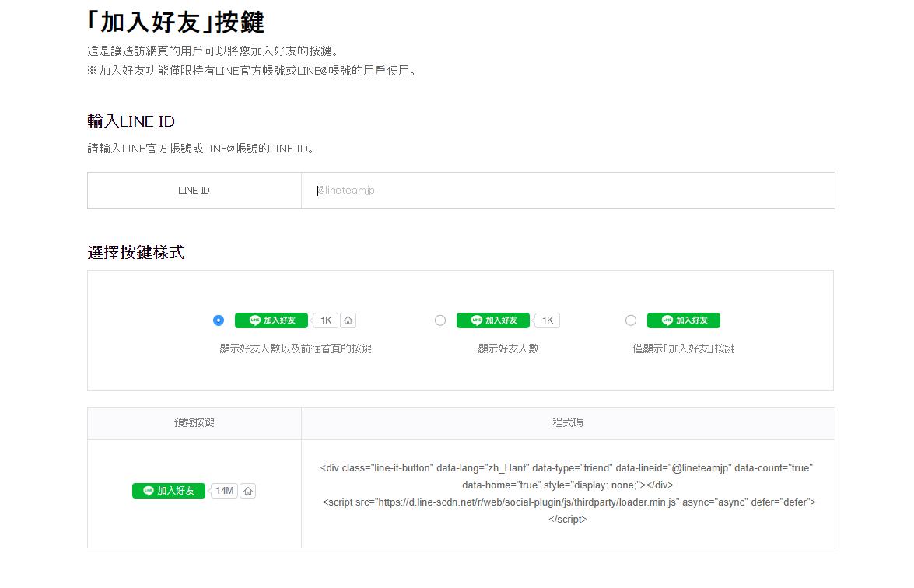Select the 顯示好友人數以及前往首頁的按鍵 radio option

coord(219,320)
